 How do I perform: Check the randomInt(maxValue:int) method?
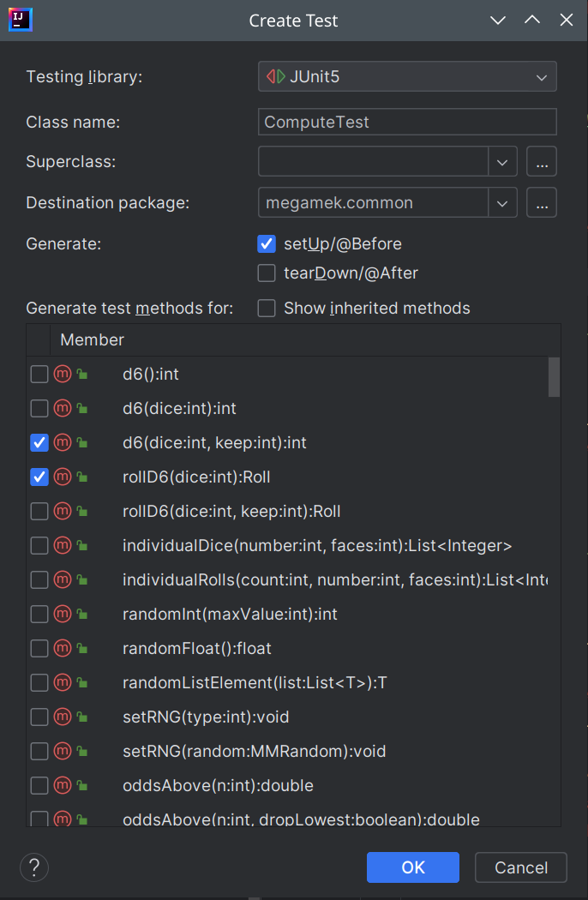pos(39,614)
